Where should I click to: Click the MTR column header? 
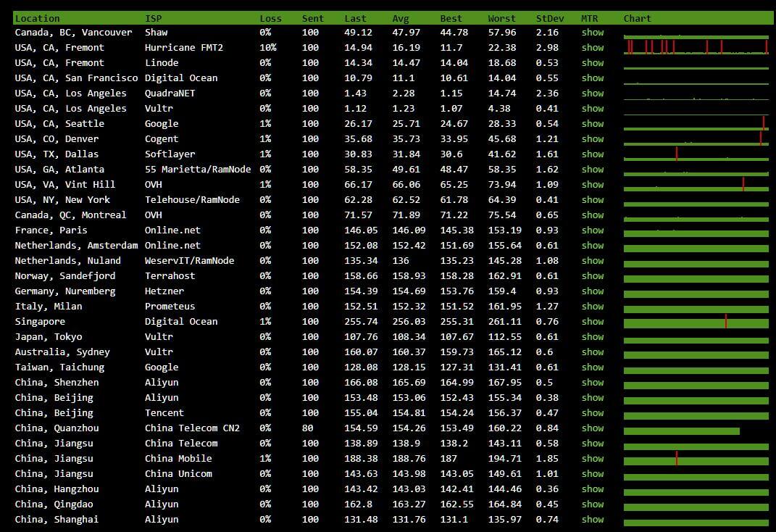point(589,18)
